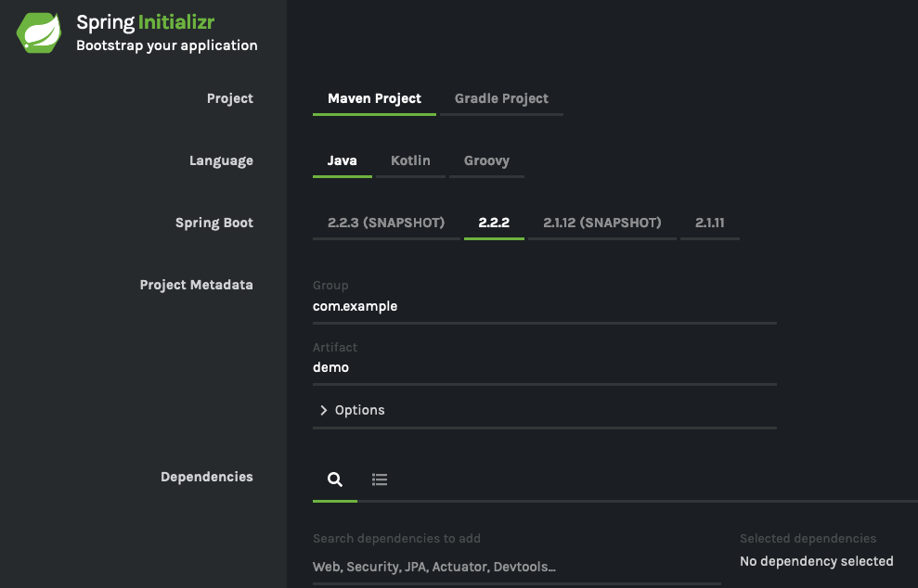This screenshot has height=588, width=918.
Task: Click the Bootstrap your application subtitle
Action: 167,45
